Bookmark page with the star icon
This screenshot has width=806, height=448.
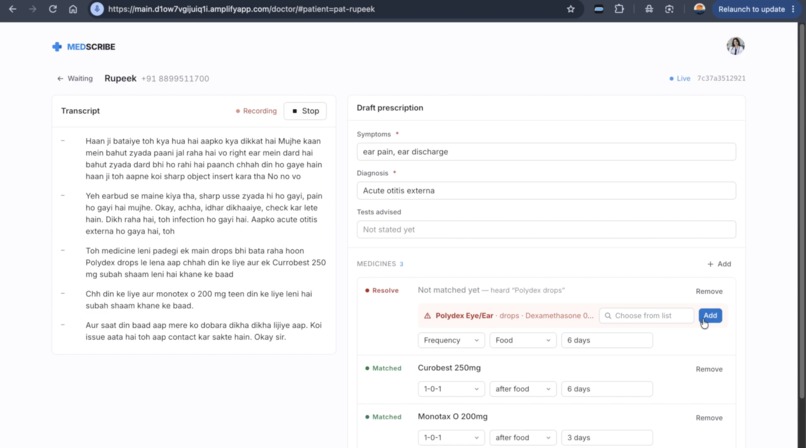point(571,9)
